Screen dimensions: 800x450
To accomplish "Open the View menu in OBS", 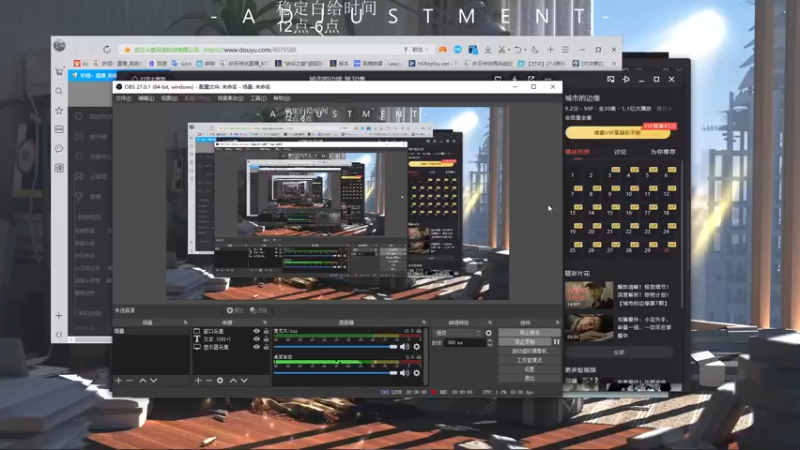I will [169, 98].
